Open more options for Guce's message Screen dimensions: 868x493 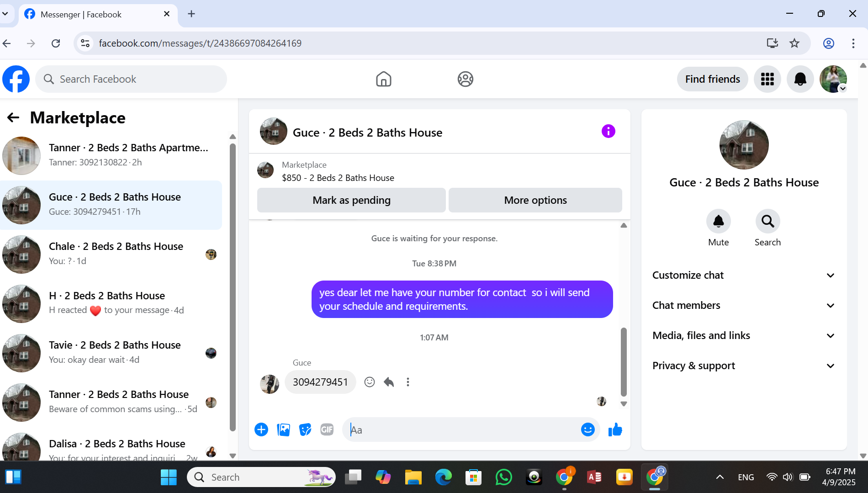click(408, 382)
